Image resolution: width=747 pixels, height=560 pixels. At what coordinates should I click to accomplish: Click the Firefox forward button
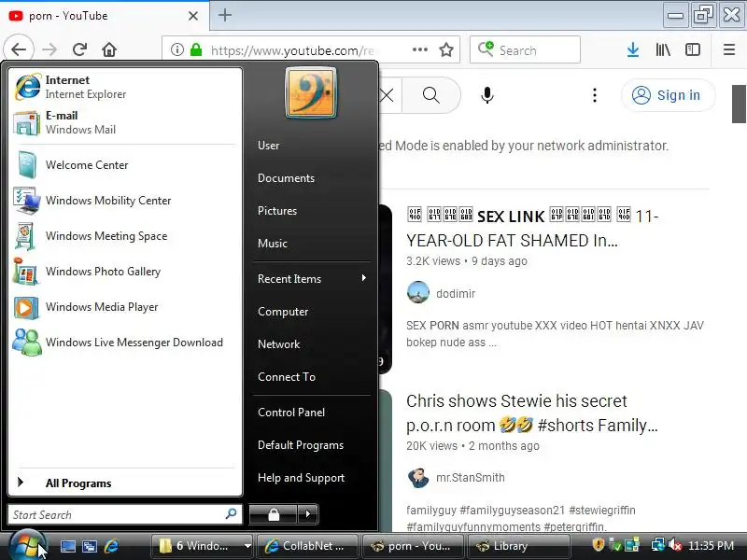49,49
